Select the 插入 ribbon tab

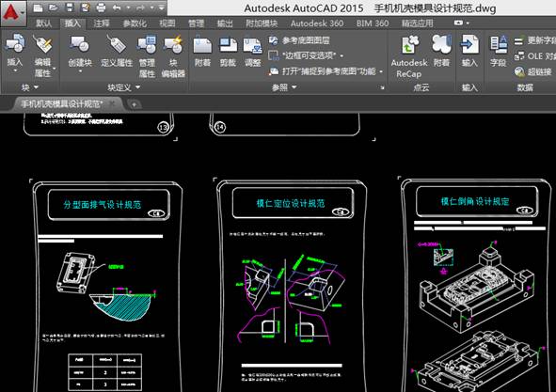pos(72,24)
